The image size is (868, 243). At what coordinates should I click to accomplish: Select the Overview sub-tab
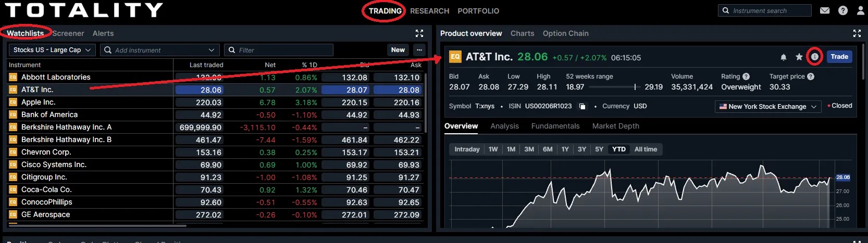click(x=461, y=126)
